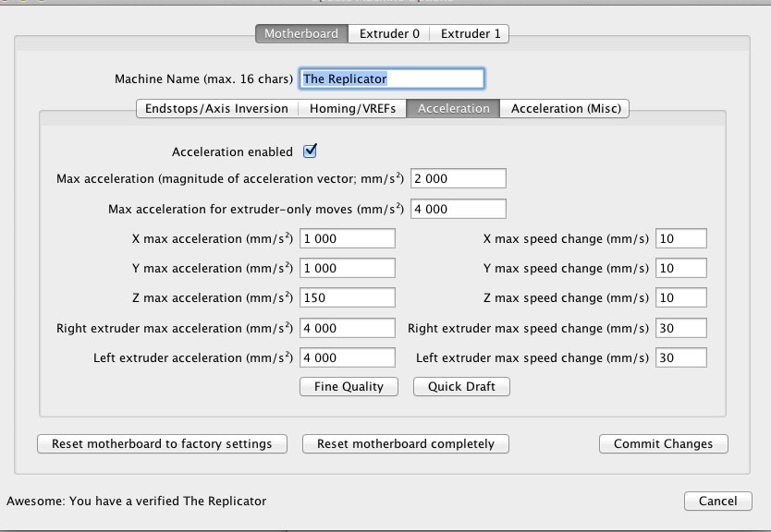Click the Machine Name text field
The width and height of the screenshot is (771, 532).
click(392, 79)
